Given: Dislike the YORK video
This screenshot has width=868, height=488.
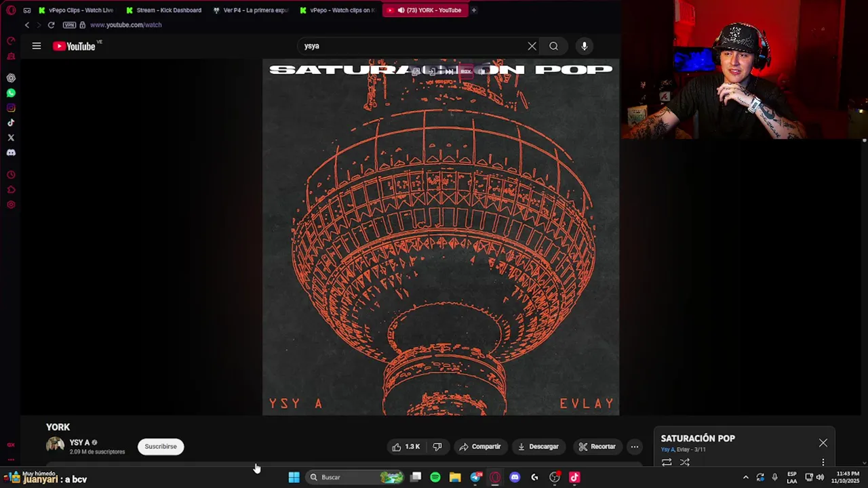Looking at the screenshot, I should (437, 447).
